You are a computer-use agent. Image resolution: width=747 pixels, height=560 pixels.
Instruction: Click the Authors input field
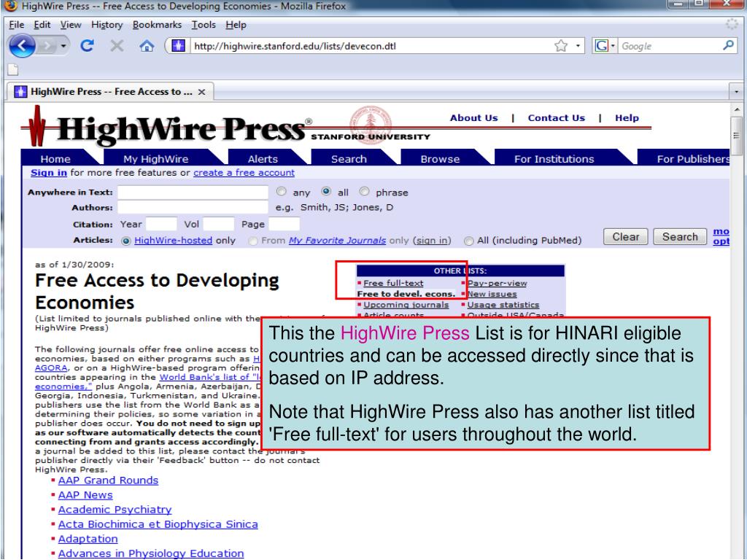click(193, 208)
